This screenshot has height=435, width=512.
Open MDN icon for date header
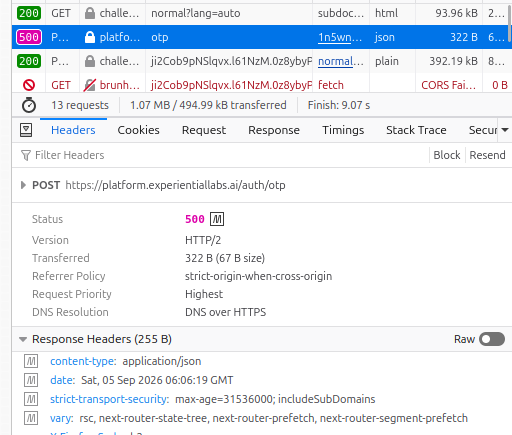pyautogui.click(x=31, y=380)
